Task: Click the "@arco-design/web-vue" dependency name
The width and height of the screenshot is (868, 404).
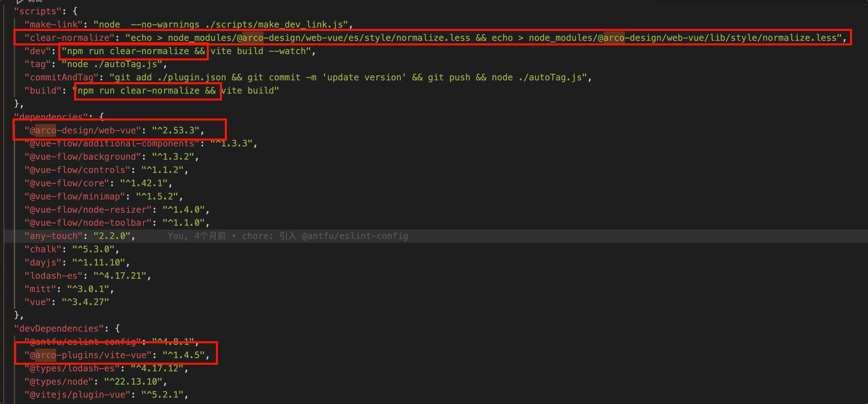Action: [x=83, y=130]
